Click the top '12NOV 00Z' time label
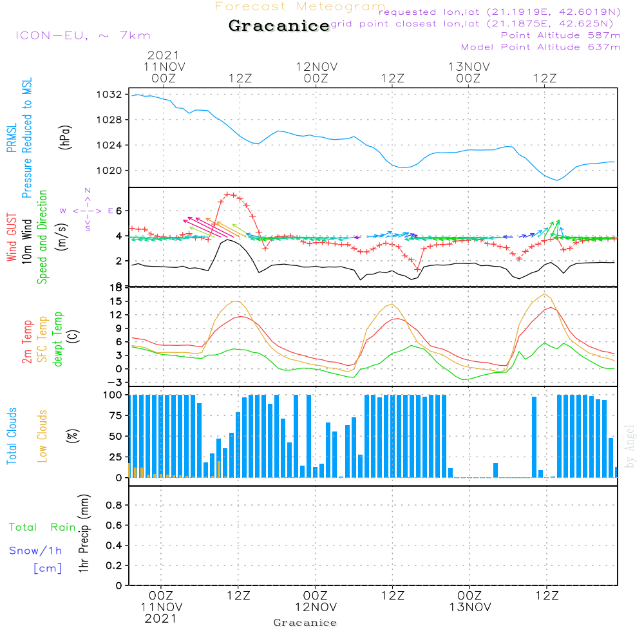Image resolution: width=644 pixels, height=644 pixels. point(317,72)
